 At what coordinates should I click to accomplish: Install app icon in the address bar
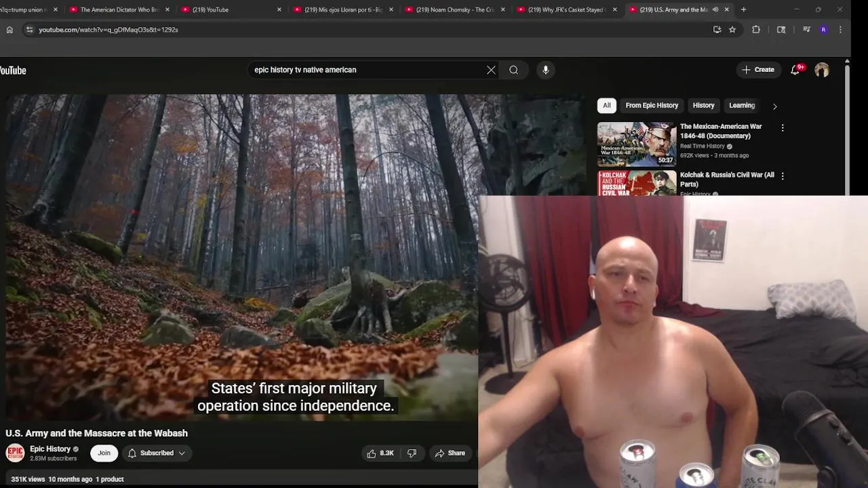coord(717,30)
